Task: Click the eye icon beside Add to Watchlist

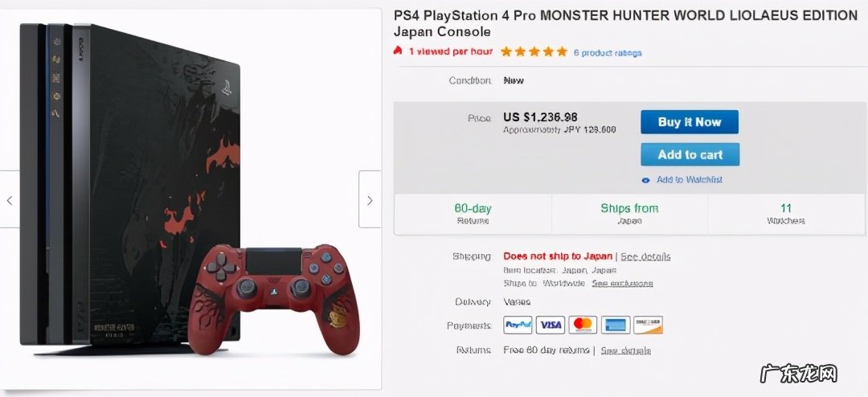Action: pos(645,180)
